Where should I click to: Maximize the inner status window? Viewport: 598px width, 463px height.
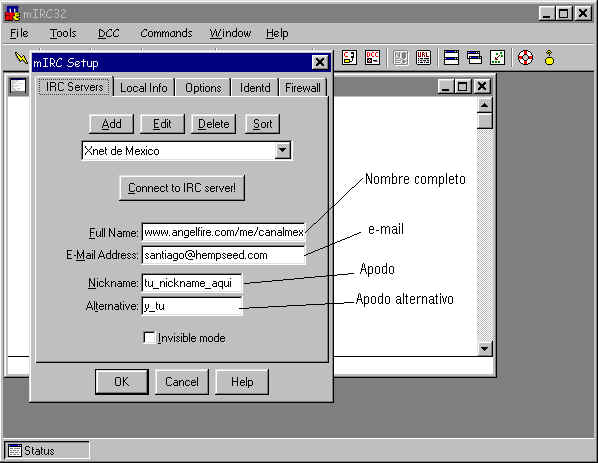462,86
